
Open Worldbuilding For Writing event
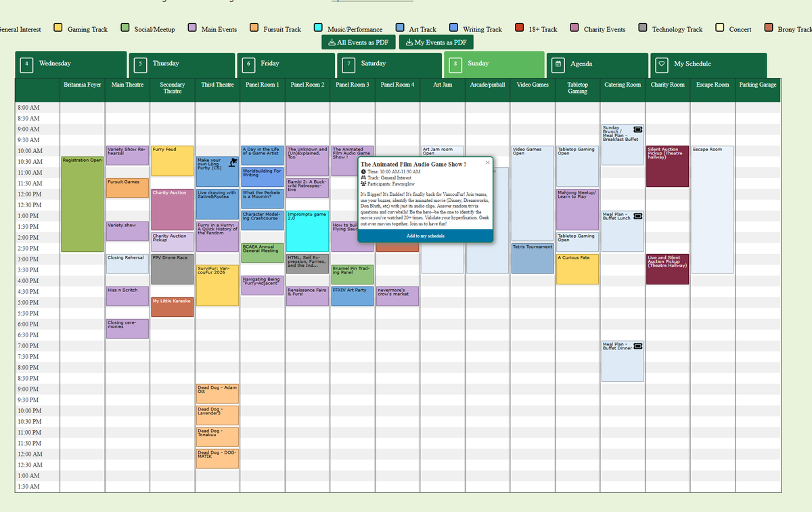[x=263, y=177]
